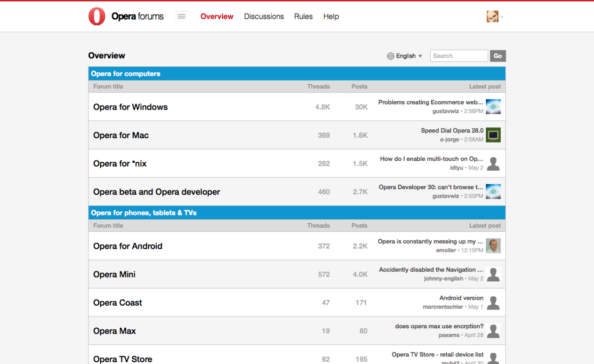Click the Go search button
The width and height of the screenshot is (594, 364).
498,56
